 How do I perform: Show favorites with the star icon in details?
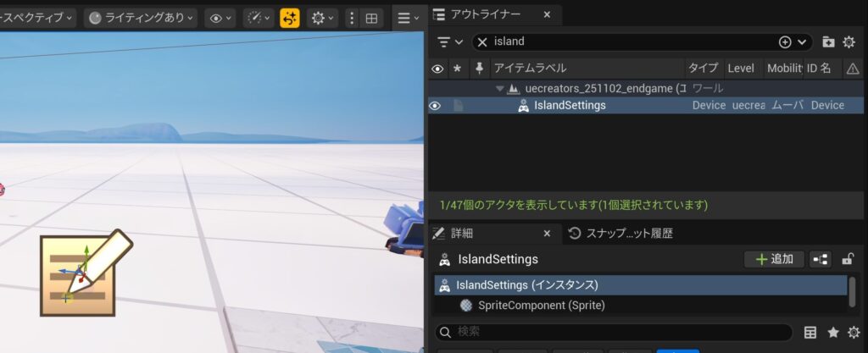click(833, 333)
